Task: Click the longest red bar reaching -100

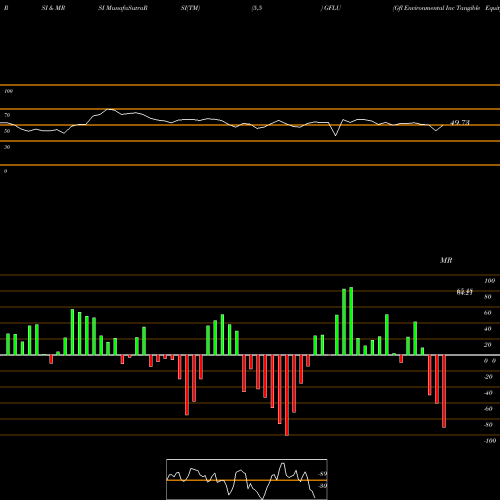Action: pyautogui.click(x=287, y=395)
